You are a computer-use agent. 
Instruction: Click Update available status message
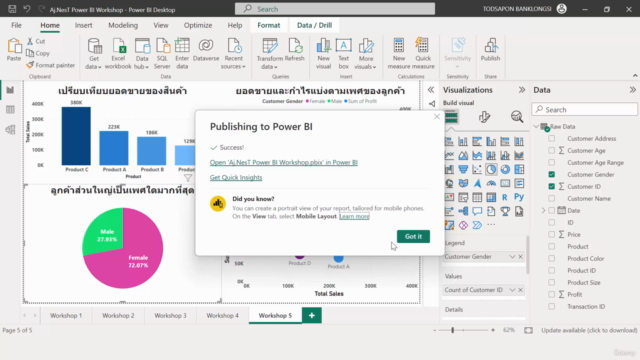point(589,330)
